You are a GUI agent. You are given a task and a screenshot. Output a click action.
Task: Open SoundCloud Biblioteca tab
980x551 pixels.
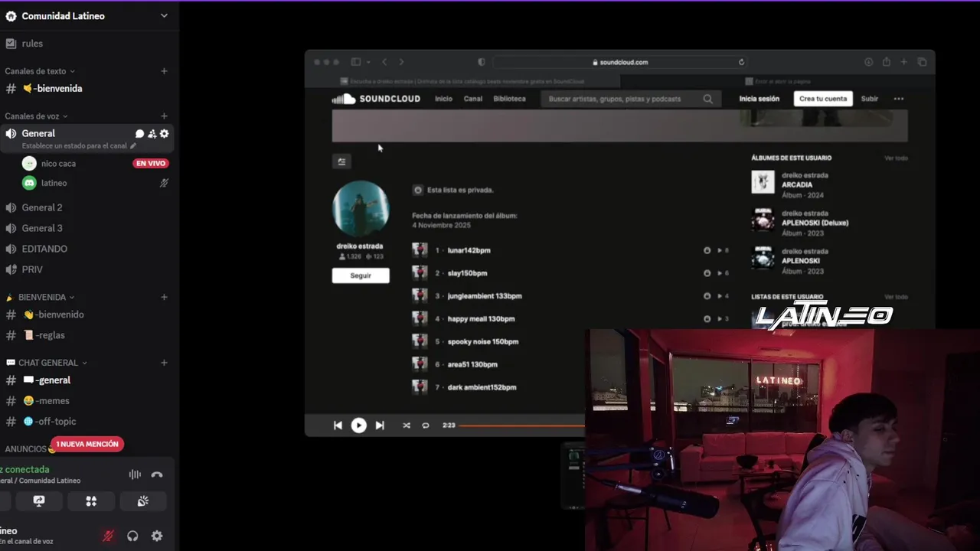(x=509, y=99)
